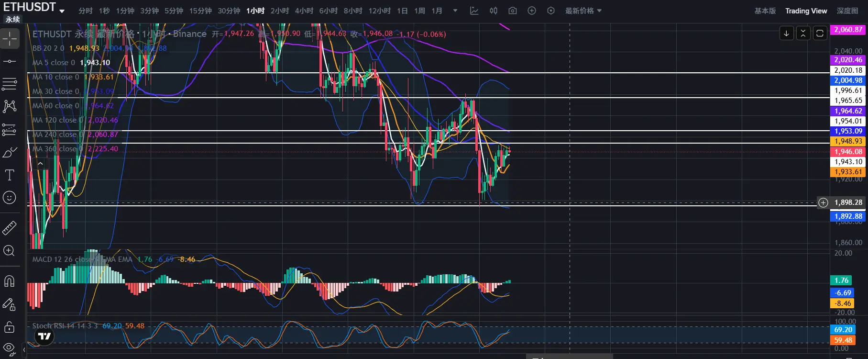This screenshot has height=359, width=868.
Task: Take a chart snapshot with camera icon
Action: click(x=513, y=11)
